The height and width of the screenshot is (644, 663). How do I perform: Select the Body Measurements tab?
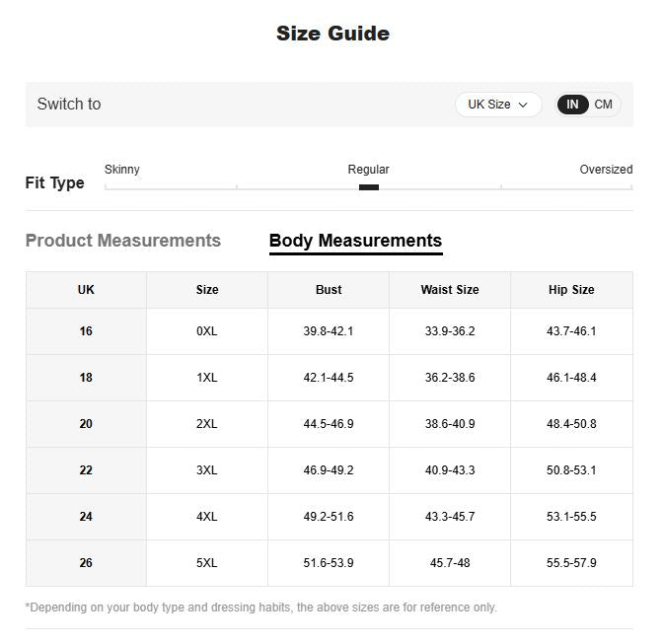click(x=355, y=241)
